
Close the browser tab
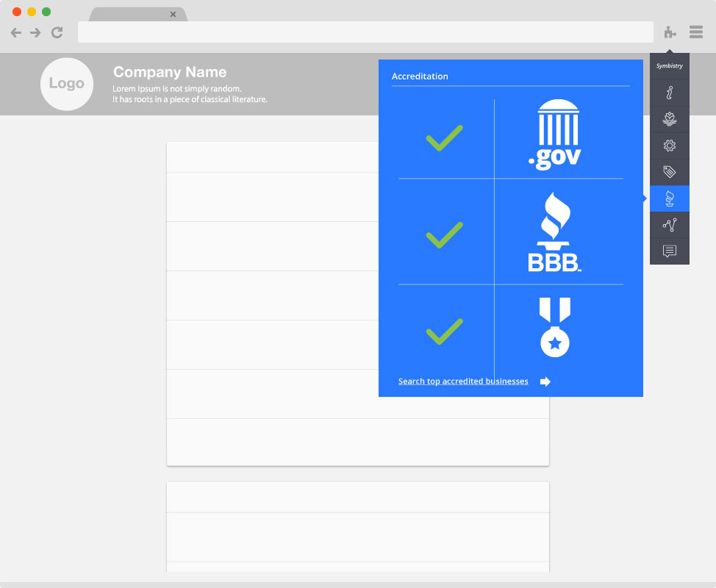pos(173,14)
